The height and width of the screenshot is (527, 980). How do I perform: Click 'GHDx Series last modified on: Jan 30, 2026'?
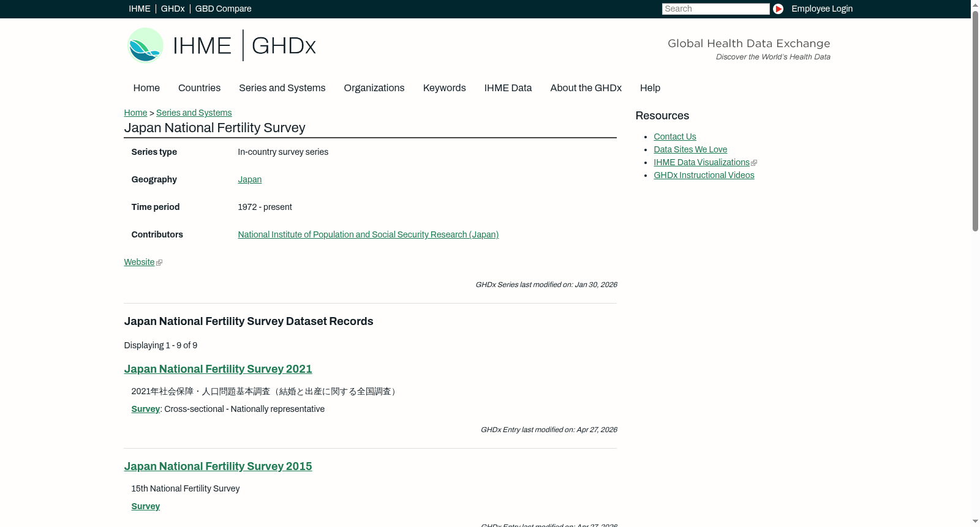[x=546, y=285]
